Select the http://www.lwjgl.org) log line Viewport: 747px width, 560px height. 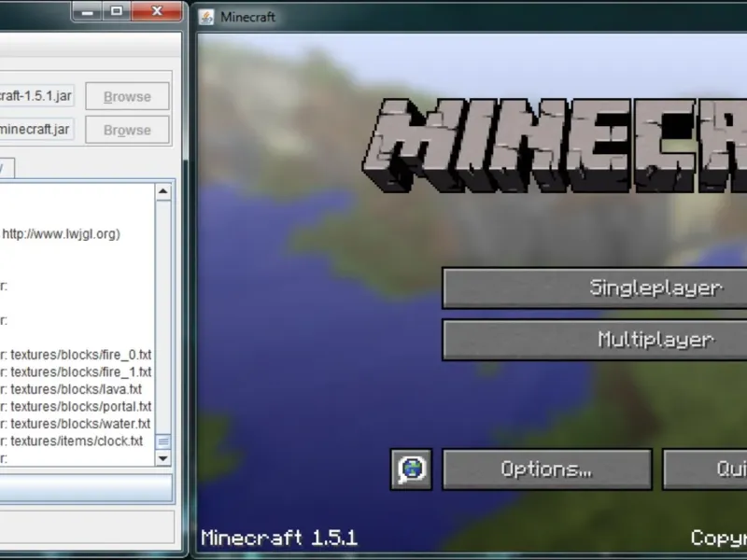61,234
